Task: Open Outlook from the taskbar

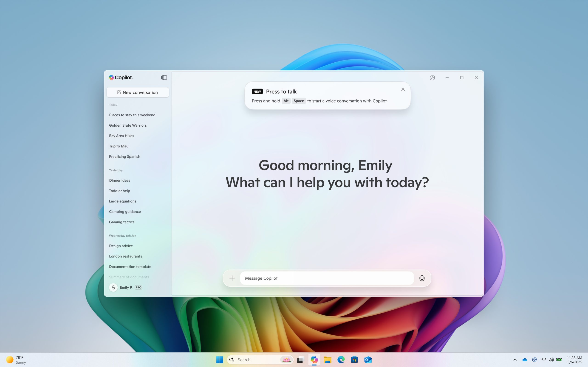Action: (x=368, y=360)
